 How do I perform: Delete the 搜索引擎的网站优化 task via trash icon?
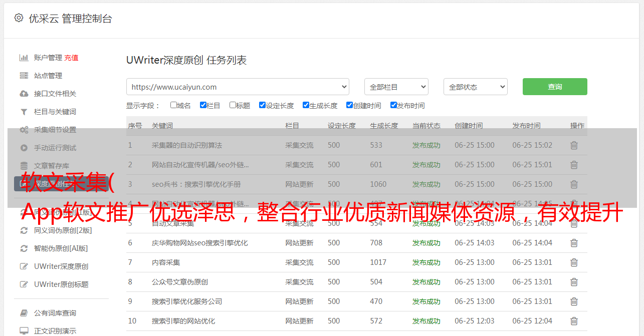574,321
